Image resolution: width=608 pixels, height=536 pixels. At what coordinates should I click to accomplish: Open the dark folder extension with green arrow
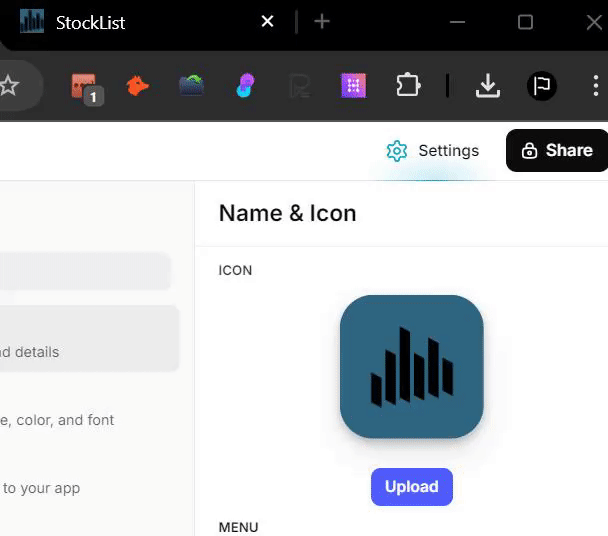click(x=192, y=85)
